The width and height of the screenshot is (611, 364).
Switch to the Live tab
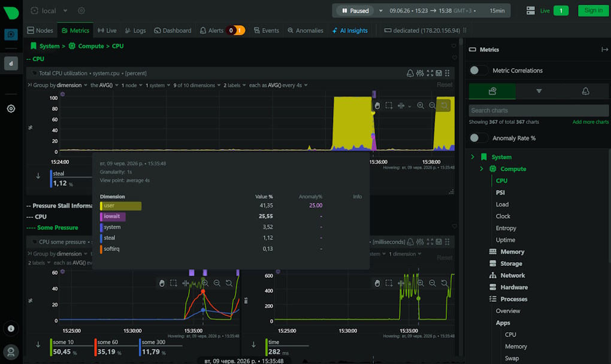pyautogui.click(x=107, y=31)
